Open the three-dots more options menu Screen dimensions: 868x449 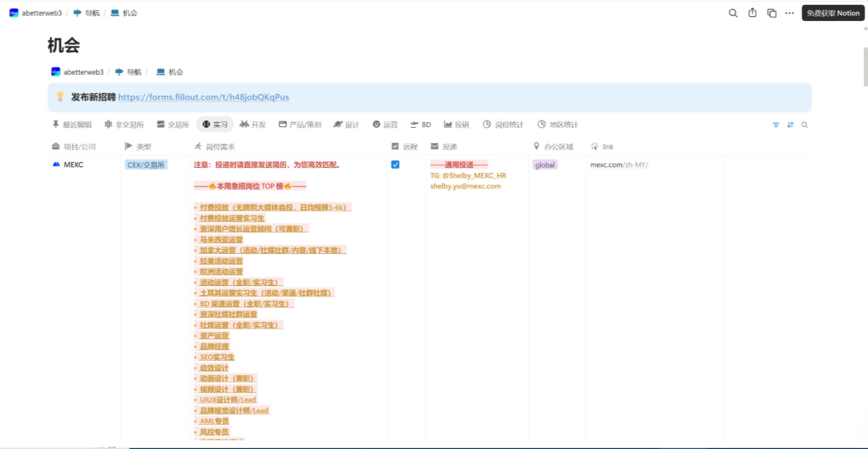(x=790, y=13)
